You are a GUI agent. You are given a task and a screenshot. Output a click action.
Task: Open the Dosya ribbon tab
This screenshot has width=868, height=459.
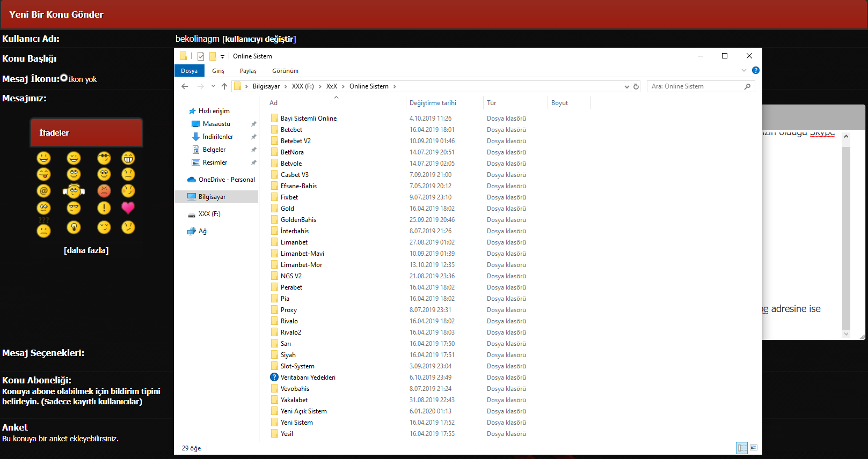coord(189,71)
